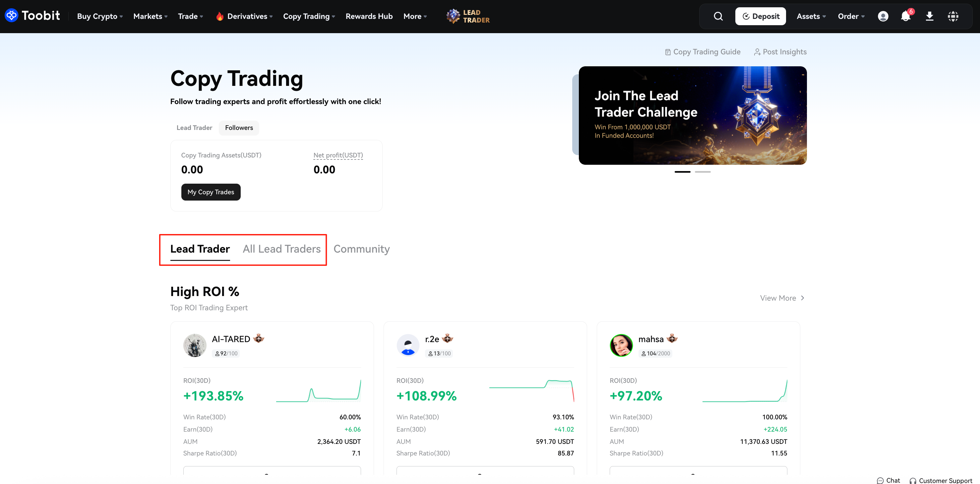Click AI-TARED profile avatar
The image size is (980, 484).
point(195,345)
